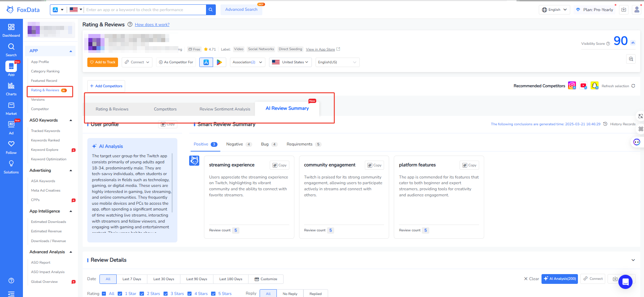Open the chat support bubble
The height and width of the screenshot is (297, 644).
[625, 282]
